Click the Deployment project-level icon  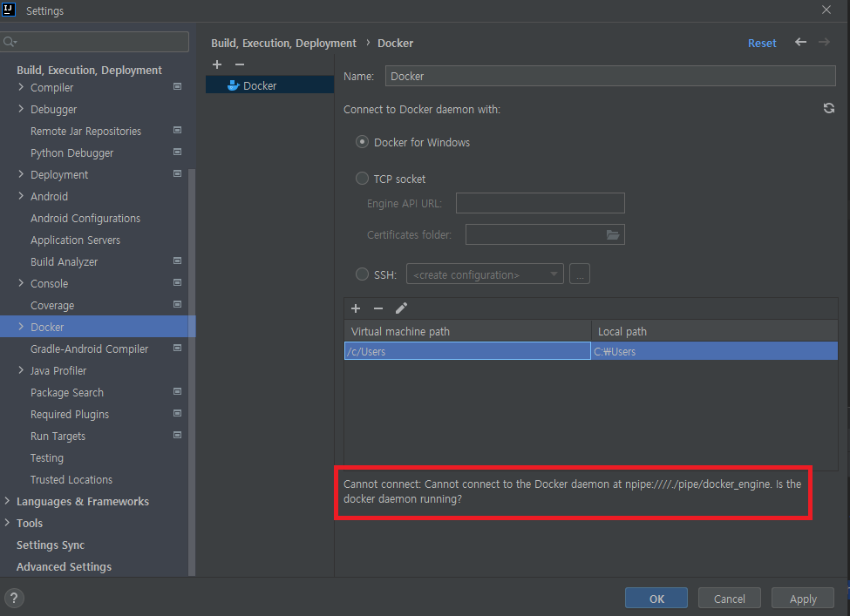177,173
